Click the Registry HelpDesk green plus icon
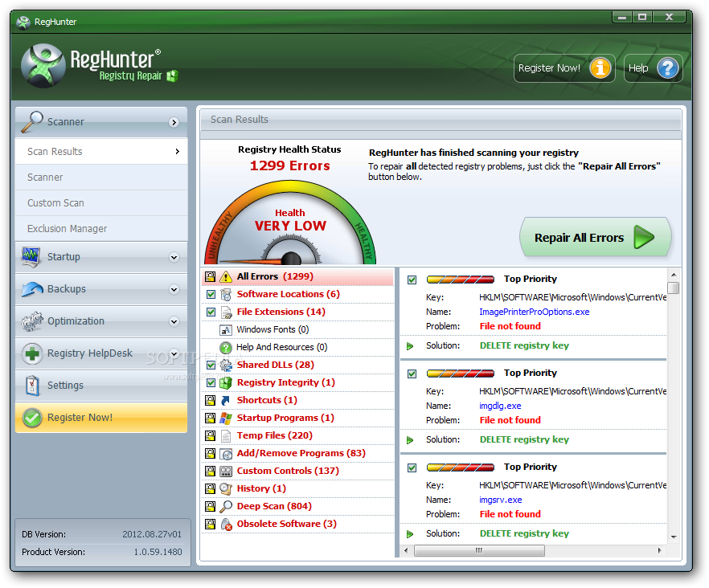This screenshot has height=588, width=709. [31, 353]
